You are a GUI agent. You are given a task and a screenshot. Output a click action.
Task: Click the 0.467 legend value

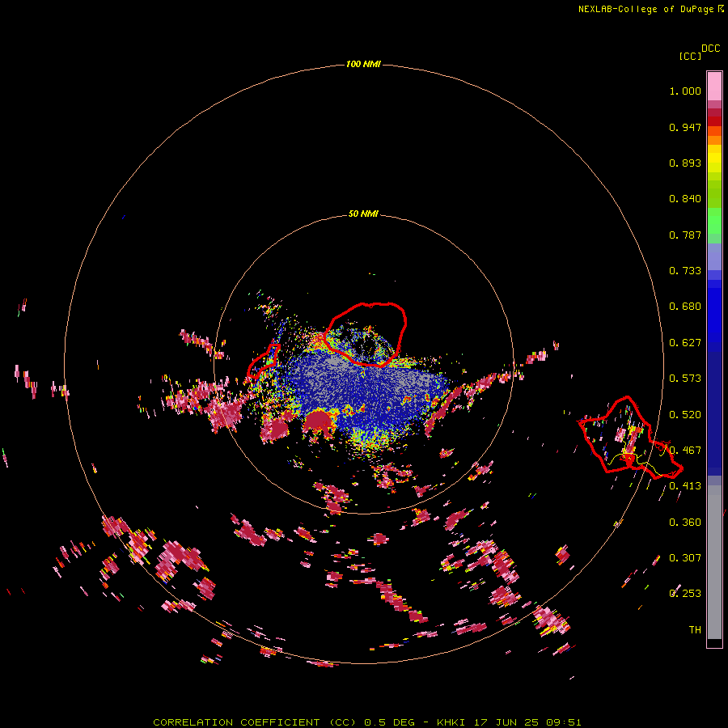685,451
